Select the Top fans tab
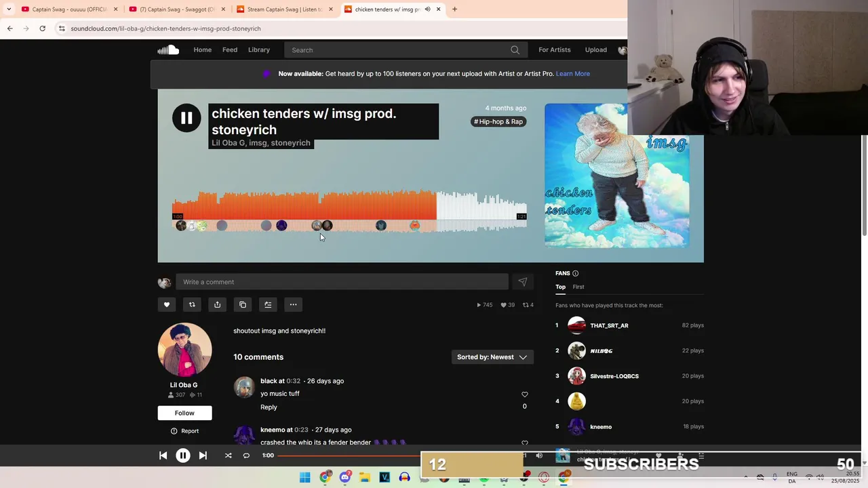The width and height of the screenshot is (868, 488). 560,287
